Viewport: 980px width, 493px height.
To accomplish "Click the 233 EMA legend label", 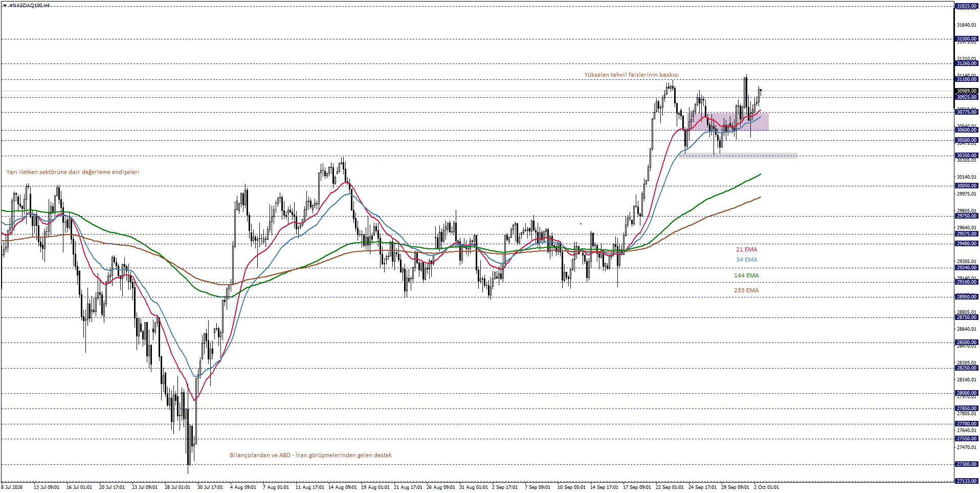I will [746, 290].
